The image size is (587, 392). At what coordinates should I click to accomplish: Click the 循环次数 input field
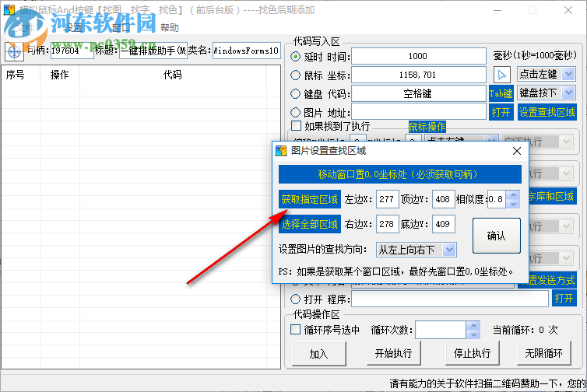pyautogui.click(x=441, y=330)
